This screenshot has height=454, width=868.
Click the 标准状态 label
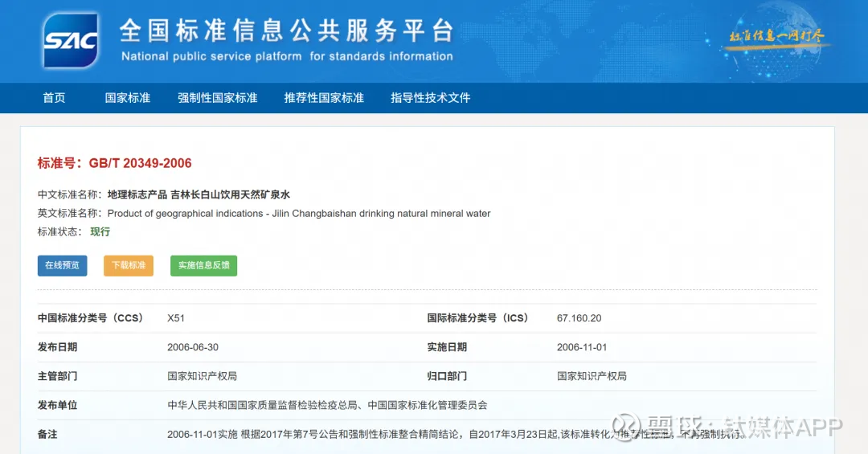59,231
